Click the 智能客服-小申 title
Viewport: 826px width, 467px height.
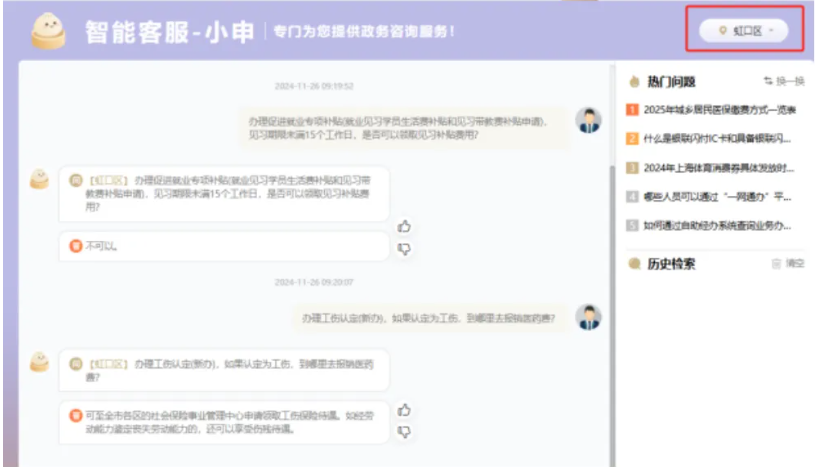pyautogui.click(x=170, y=32)
